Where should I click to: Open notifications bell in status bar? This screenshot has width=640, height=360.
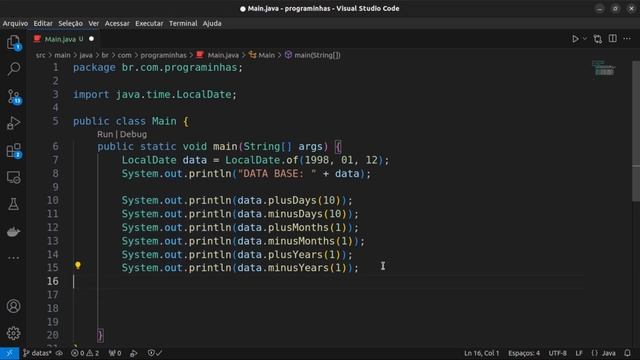pos(627,353)
